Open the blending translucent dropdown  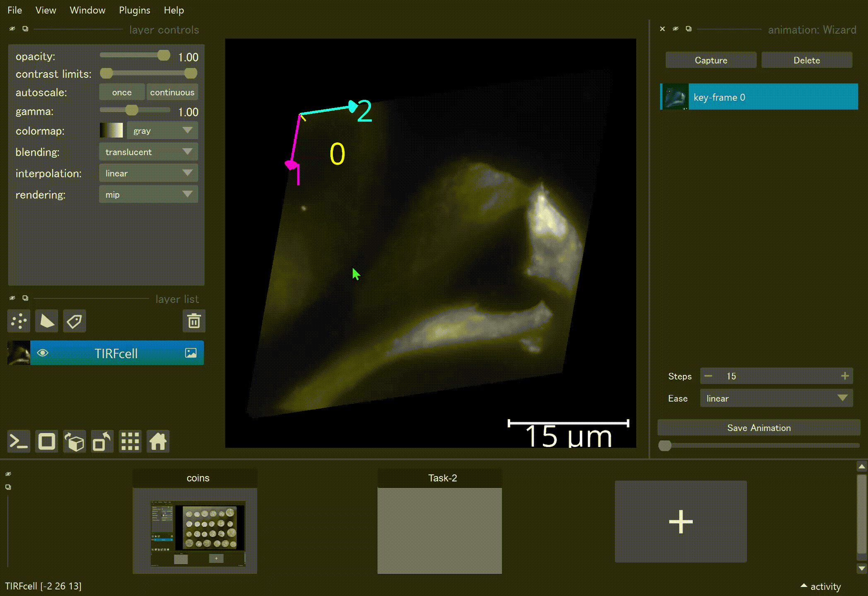(148, 152)
